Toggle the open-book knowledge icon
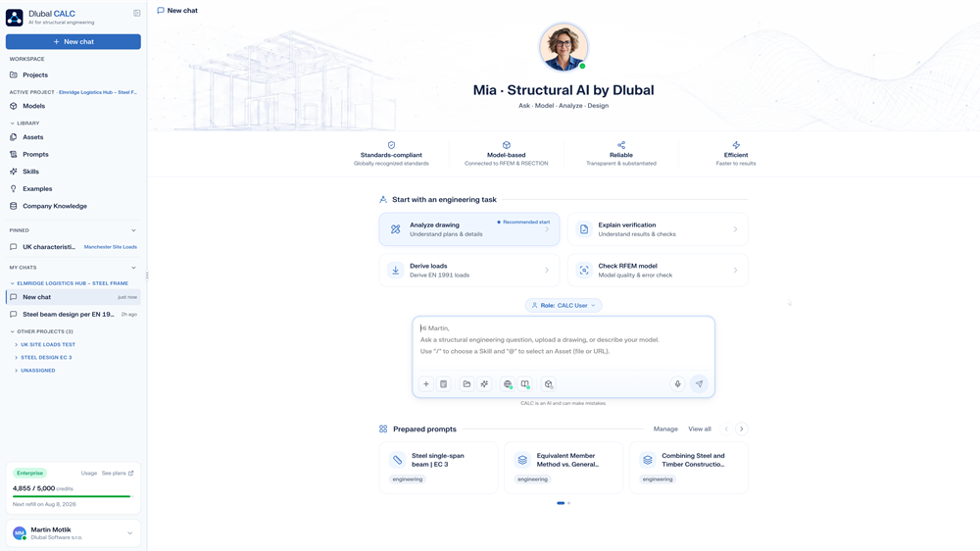980x551 pixels. pyautogui.click(x=525, y=384)
